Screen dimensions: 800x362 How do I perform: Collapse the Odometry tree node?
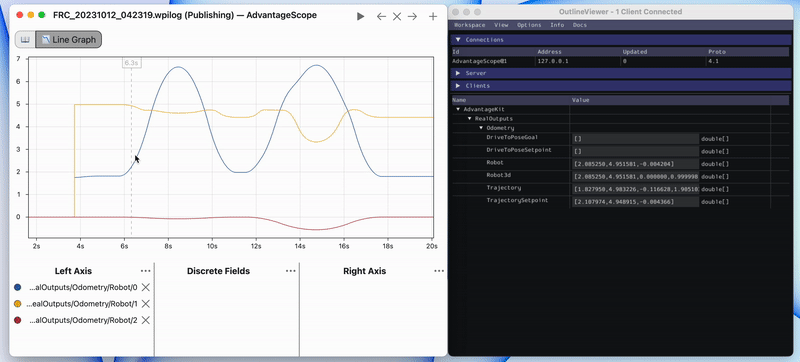[481, 128]
